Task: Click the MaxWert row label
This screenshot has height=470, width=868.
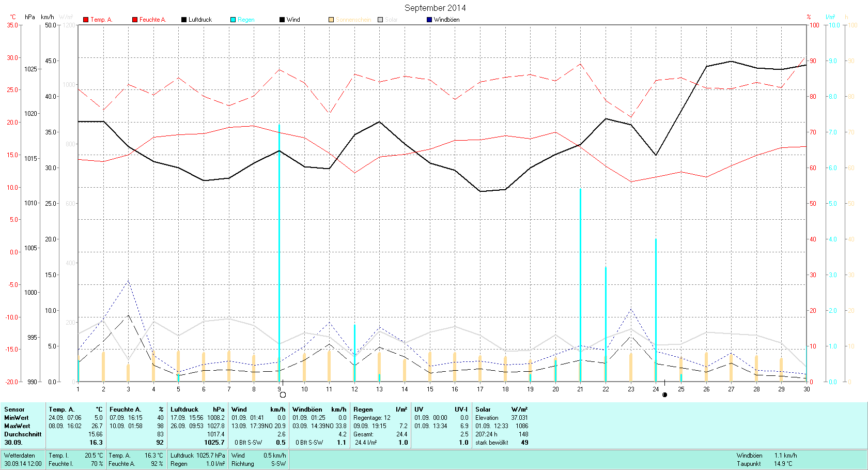Action: 17,426
